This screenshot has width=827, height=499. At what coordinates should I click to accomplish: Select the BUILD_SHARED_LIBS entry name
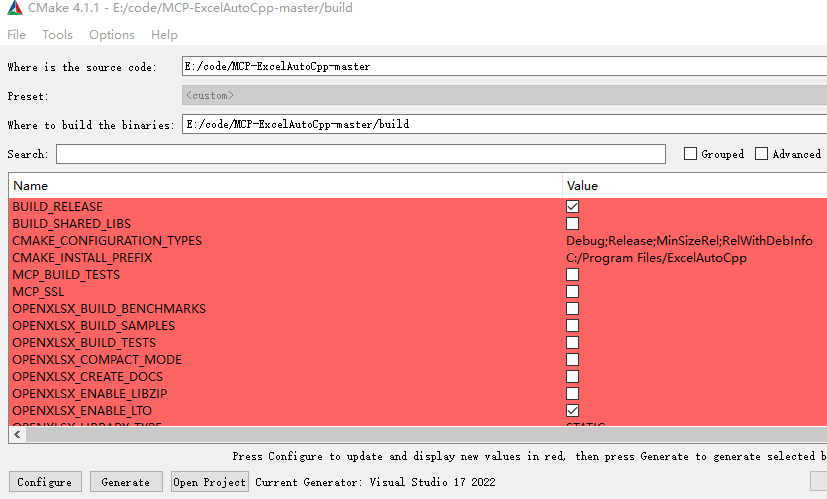coord(72,224)
